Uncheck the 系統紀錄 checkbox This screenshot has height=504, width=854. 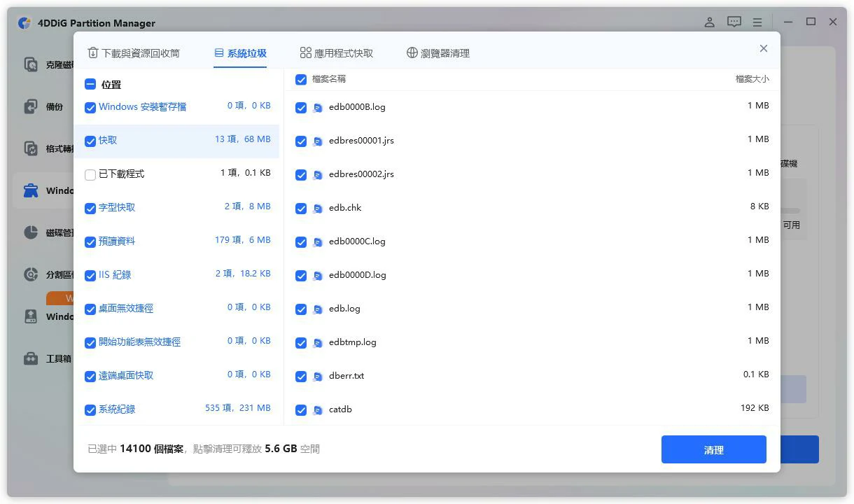point(90,410)
